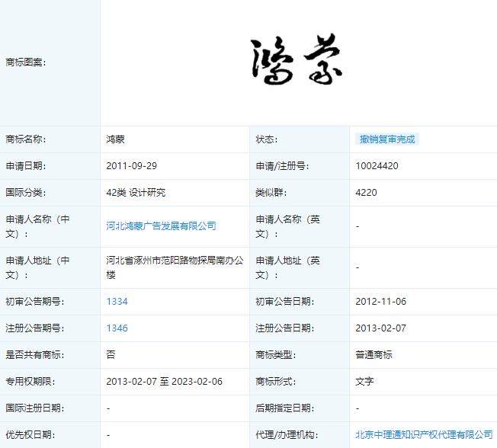Click the 鸿蒙 calligraphy trademark image

tap(296, 59)
